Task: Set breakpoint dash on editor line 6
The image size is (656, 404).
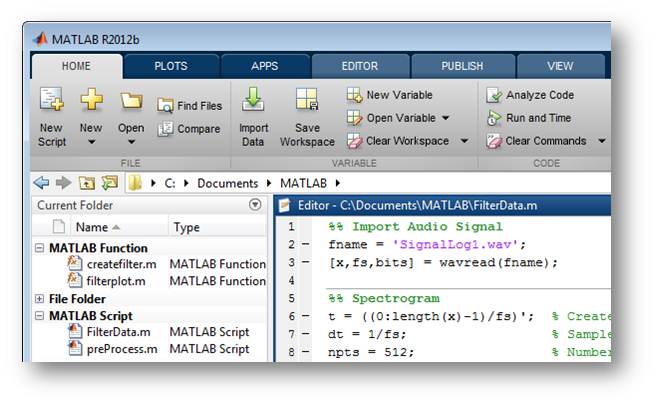Action: pyautogui.click(x=306, y=316)
